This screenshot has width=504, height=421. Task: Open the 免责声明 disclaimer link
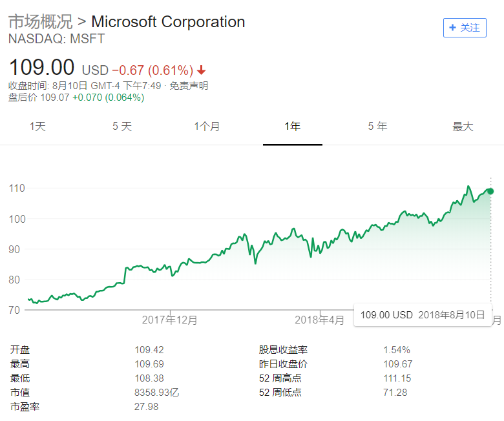pos(189,86)
